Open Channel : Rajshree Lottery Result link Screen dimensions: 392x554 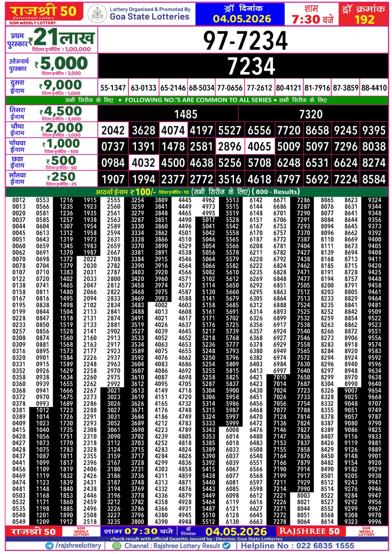pyautogui.click(x=172, y=546)
